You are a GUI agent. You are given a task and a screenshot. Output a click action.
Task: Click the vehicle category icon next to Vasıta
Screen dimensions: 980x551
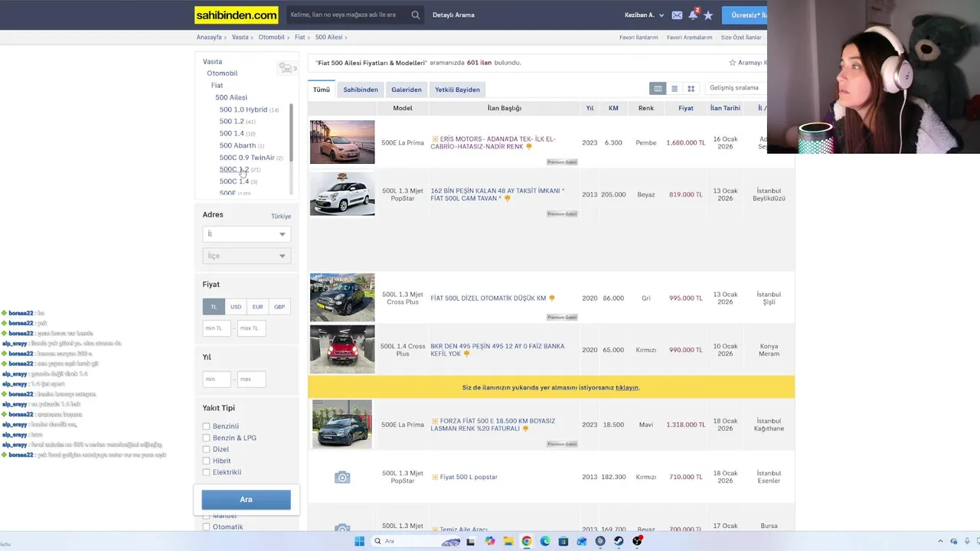pyautogui.click(x=286, y=68)
